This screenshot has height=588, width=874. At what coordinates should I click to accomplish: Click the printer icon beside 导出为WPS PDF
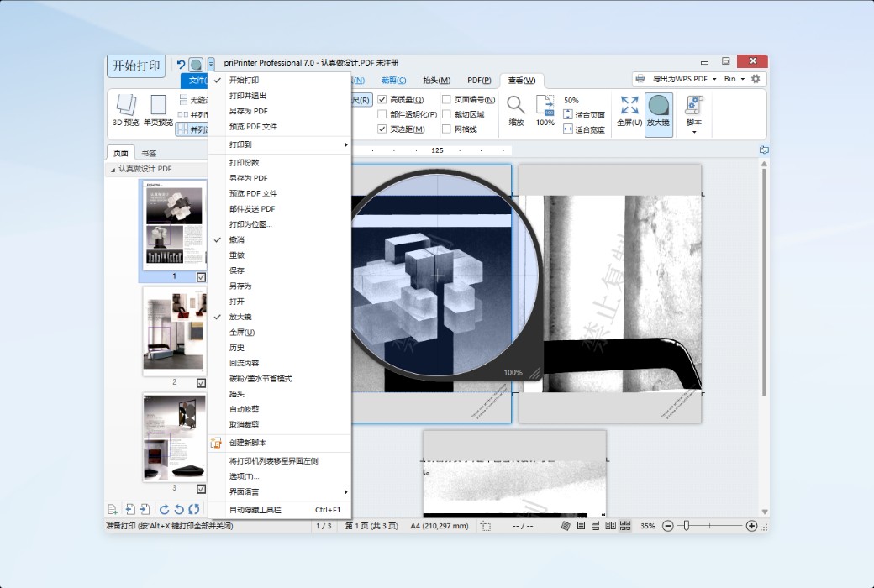tap(640, 79)
